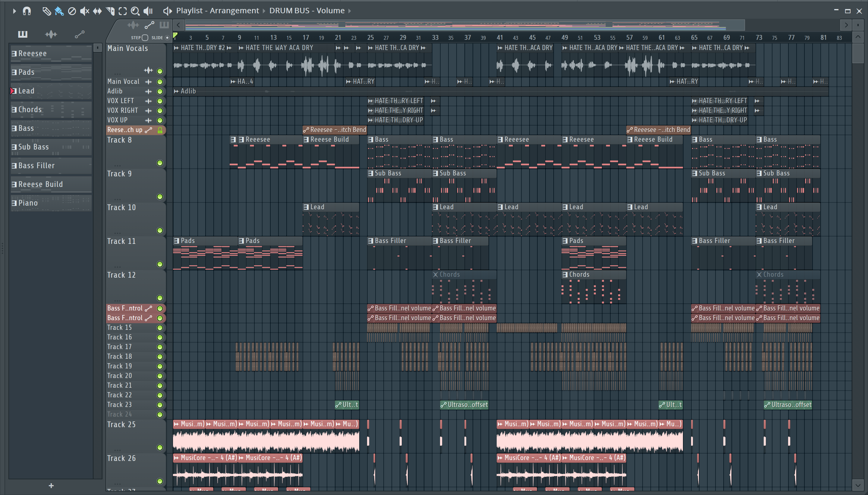Select first Ultraso..offset automation clip
Viewport: 868px width, 495px height.
(x=464, y=405)
